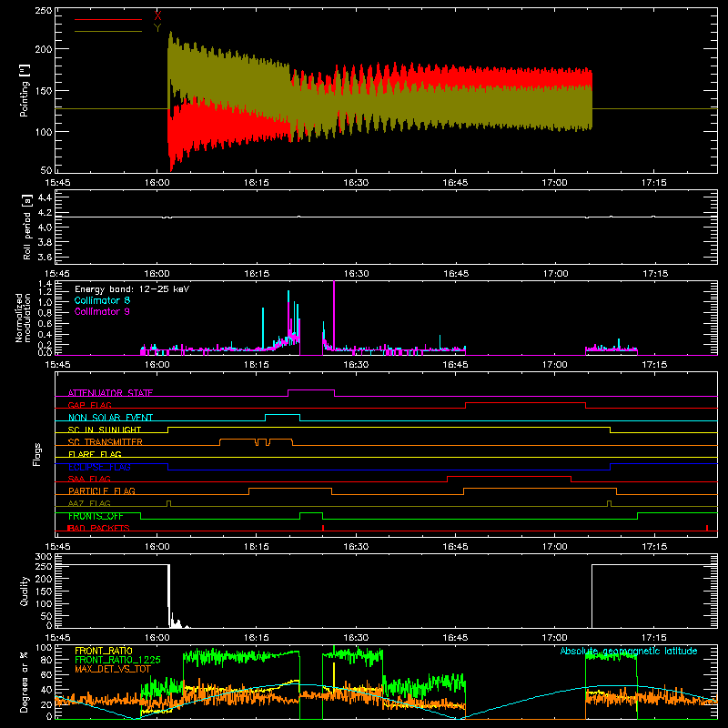Click the 16:45 label below the Flags plot
Image resolution: width=728 pixels, height=728 pixels.
tap(456, 547)
